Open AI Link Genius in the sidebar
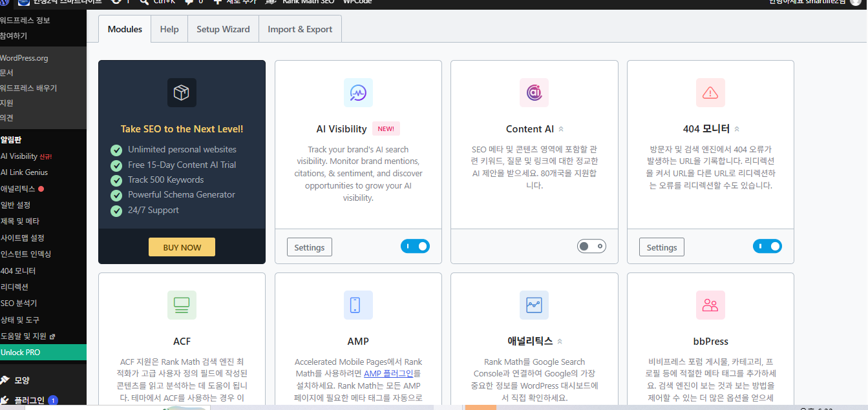The width and height of the screenshot is (868, 410). (x=24, y=172)
